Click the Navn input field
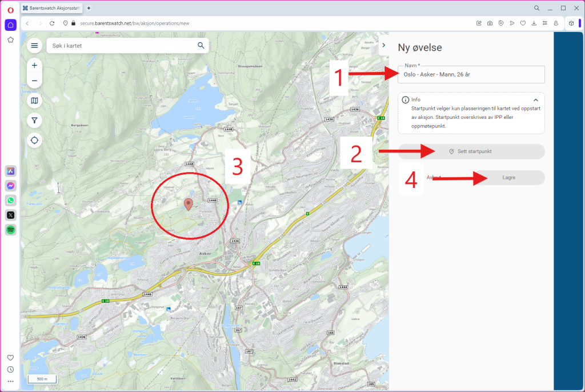The width and height of the screenshot is (585, 392). point(471,74)
